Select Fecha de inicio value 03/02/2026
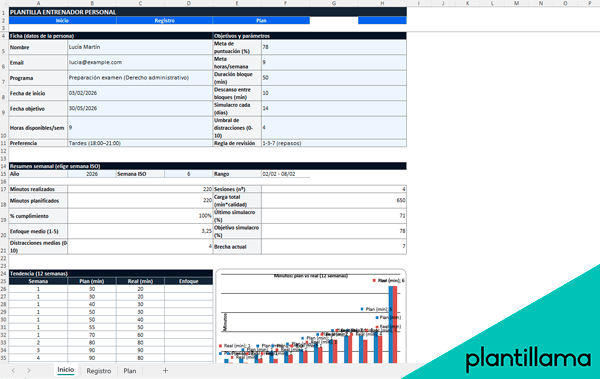The width and height of the screenshot is (600, 379). pos(140,93)
